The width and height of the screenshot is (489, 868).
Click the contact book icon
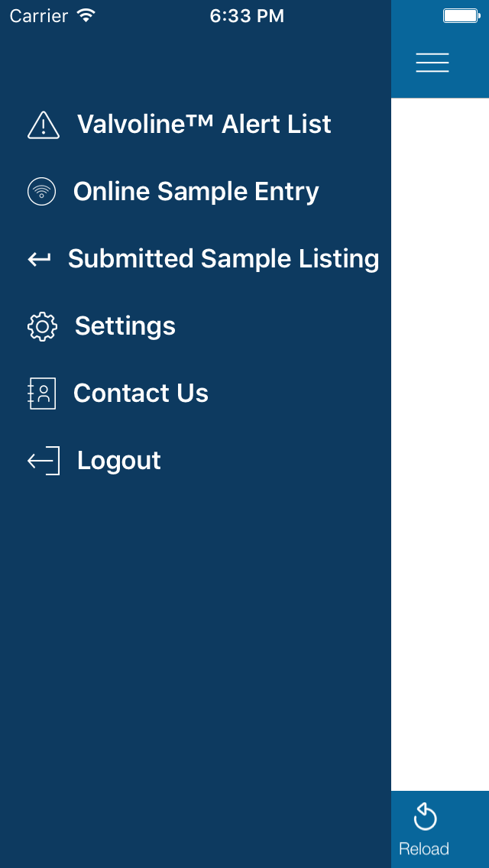(x=41, y=394)
